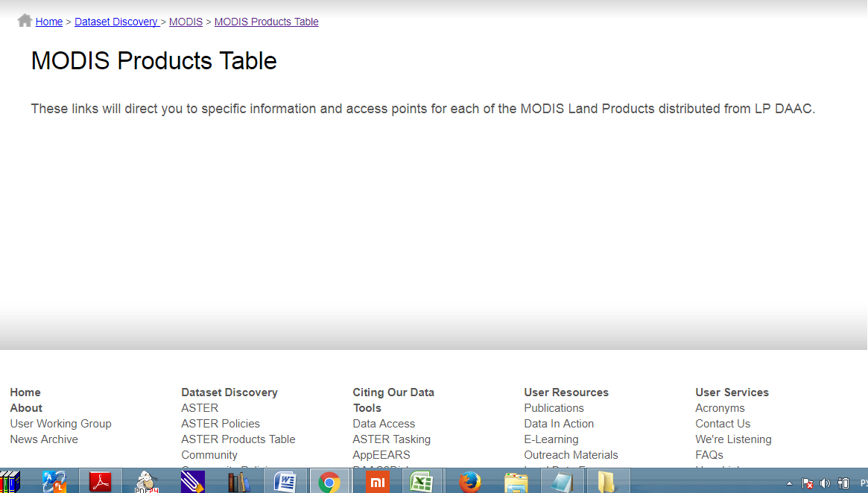Click the power and battery tray icon

tap(843, 482)
